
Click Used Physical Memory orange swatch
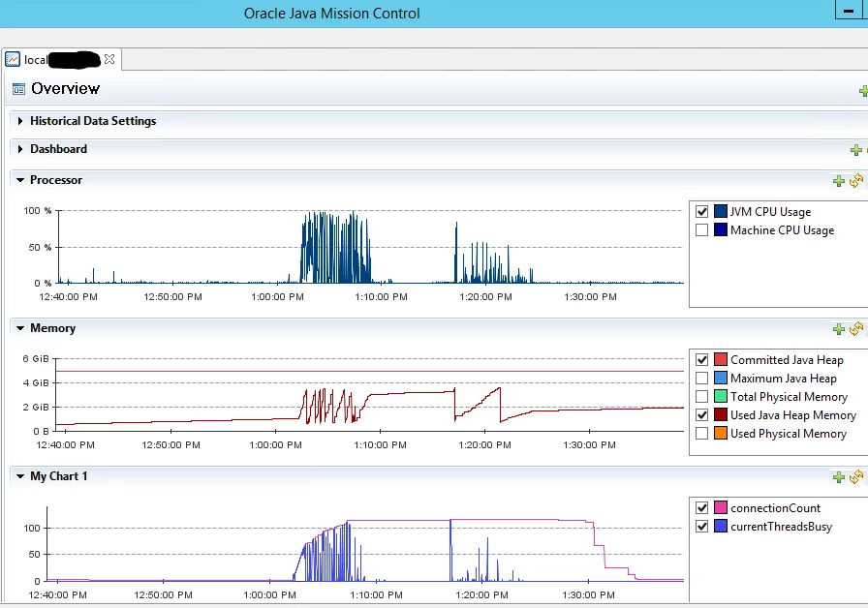[720, 433]
